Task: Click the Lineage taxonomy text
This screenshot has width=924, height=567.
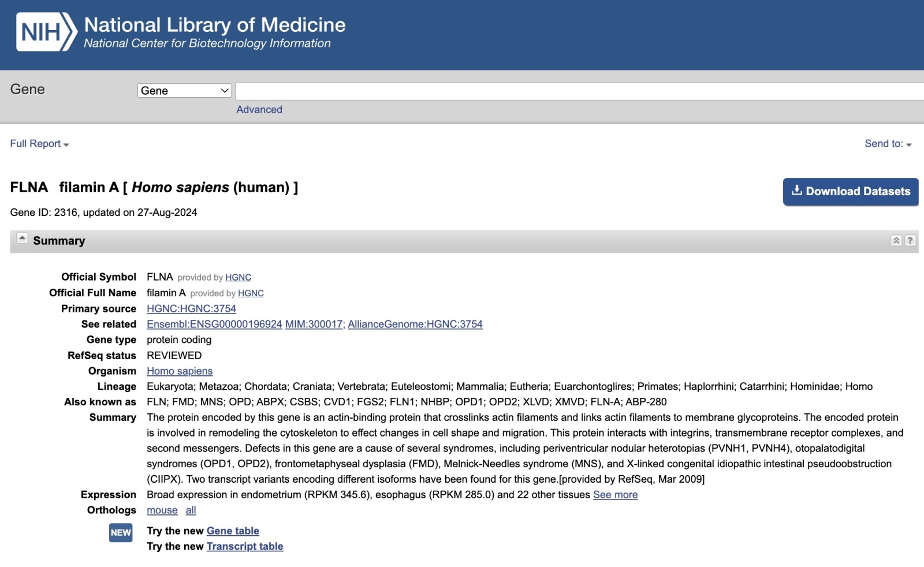Action: pos(509,386)
